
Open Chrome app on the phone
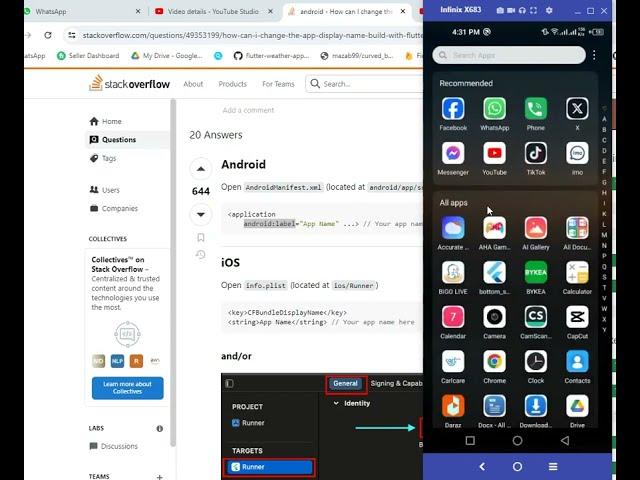coord(494,361)
